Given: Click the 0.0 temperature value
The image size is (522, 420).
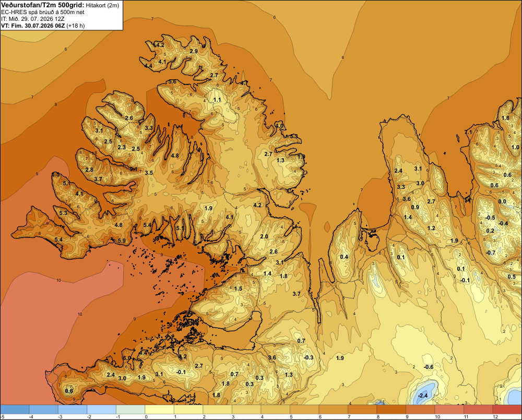Looking at the screenshot, I should 502,201.
